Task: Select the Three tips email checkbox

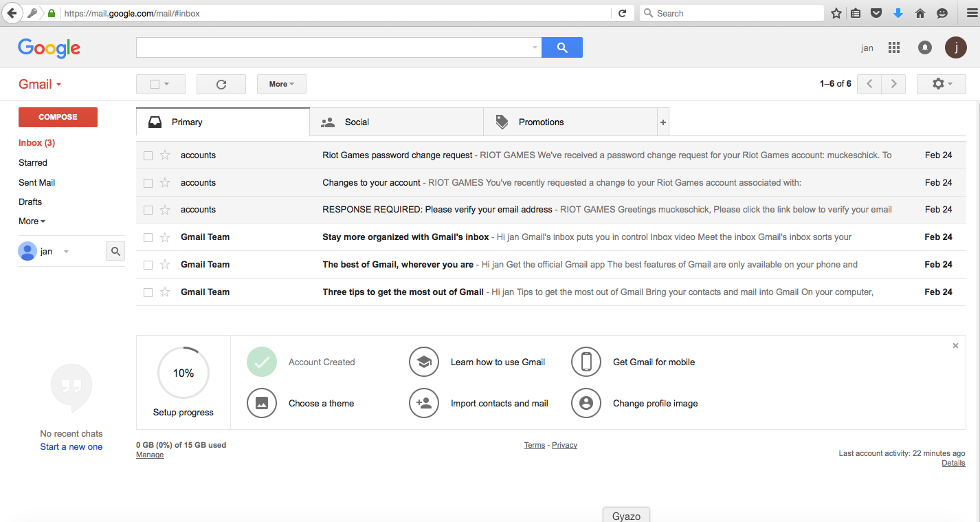Action: pyautogui.click(x=148, y=292)
